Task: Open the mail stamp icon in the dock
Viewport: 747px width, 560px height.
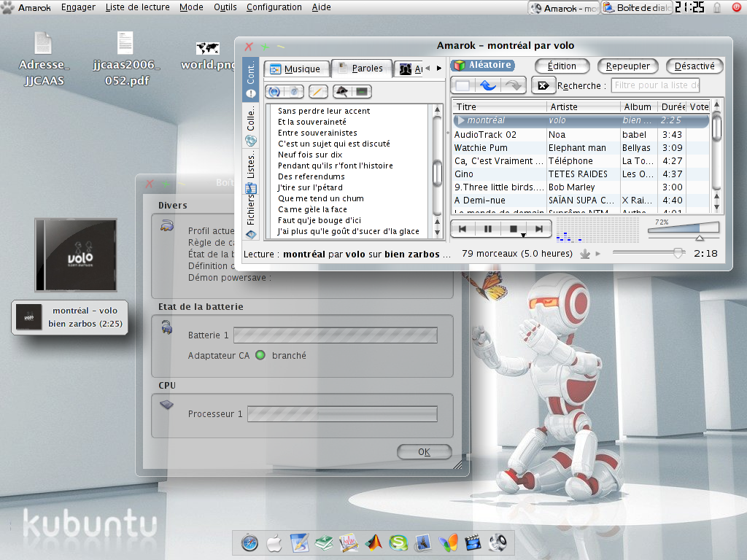Action: point(423,542)
